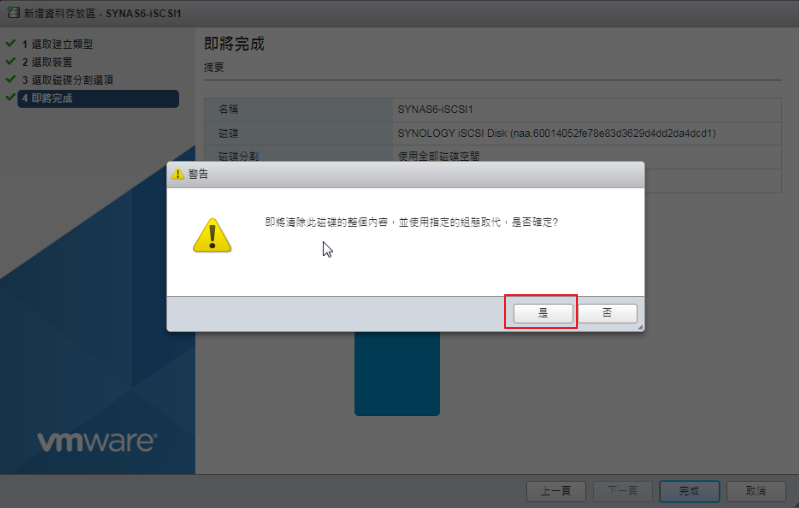Decline the warning by clicking 否
The height and width of the screenshot is (508, 799).
tap(607, 313)
